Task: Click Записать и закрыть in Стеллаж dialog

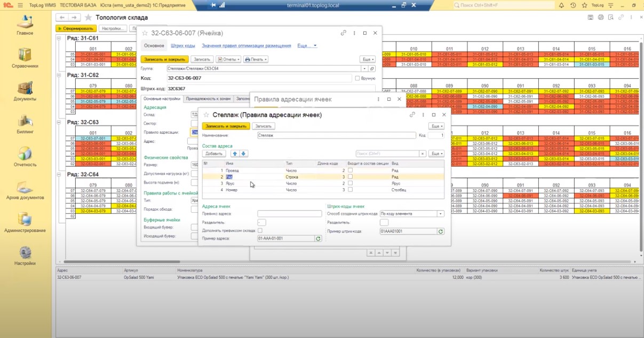Action: pyautogui.click(x=226, y=126)
